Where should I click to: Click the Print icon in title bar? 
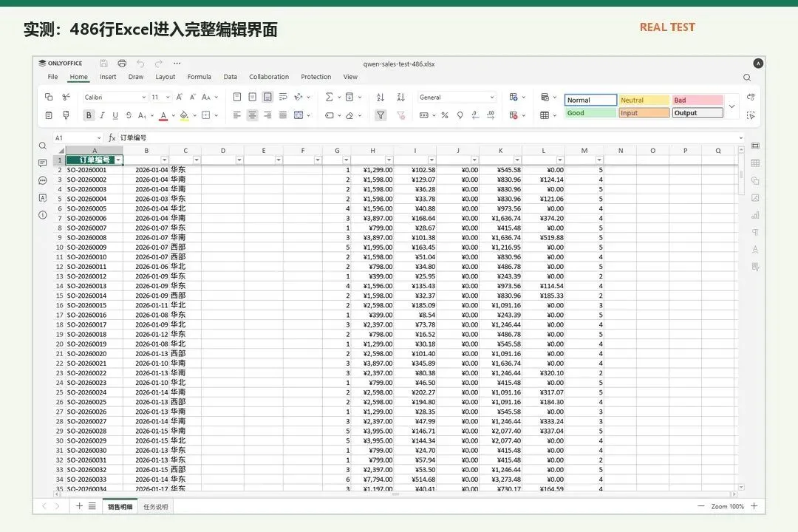click(122, 63)
